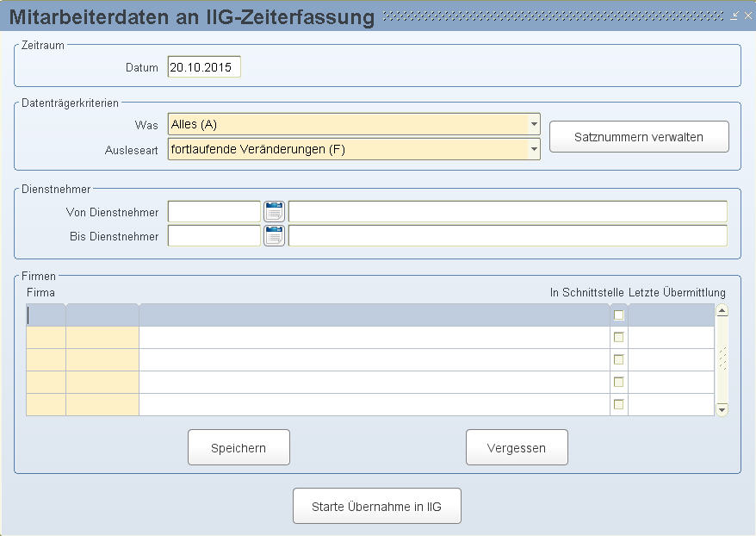The height and width of the screenshot is (536, 756).
Task: Open lookup list for Bis Dienstnehmer
Action: coord(275,236)
